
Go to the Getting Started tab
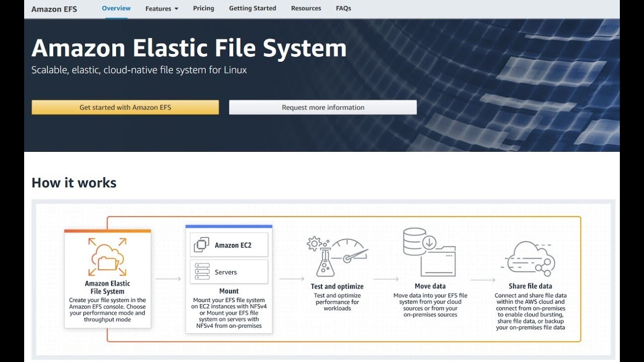coord(253,8)
